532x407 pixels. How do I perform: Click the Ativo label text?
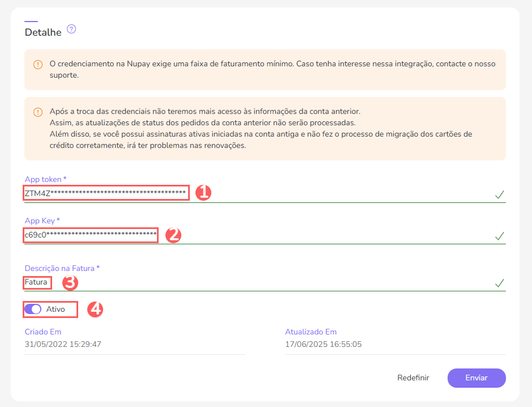pos(56,310)
